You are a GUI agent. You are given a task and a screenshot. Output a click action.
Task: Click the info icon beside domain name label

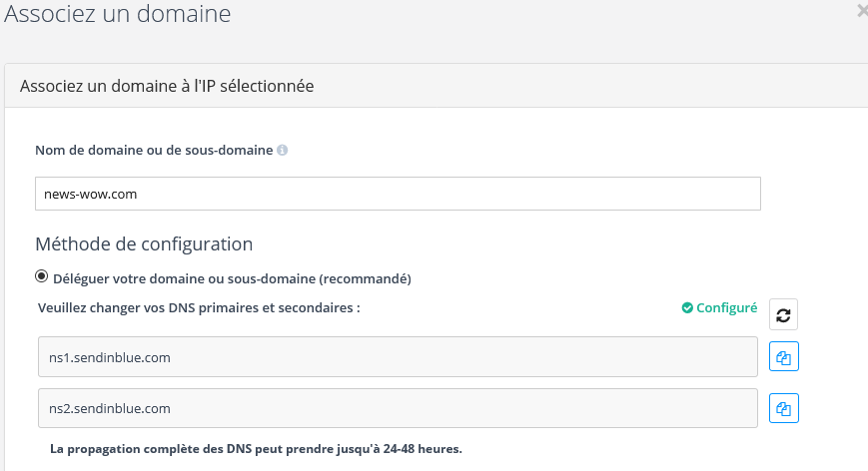tap(283, 151)
